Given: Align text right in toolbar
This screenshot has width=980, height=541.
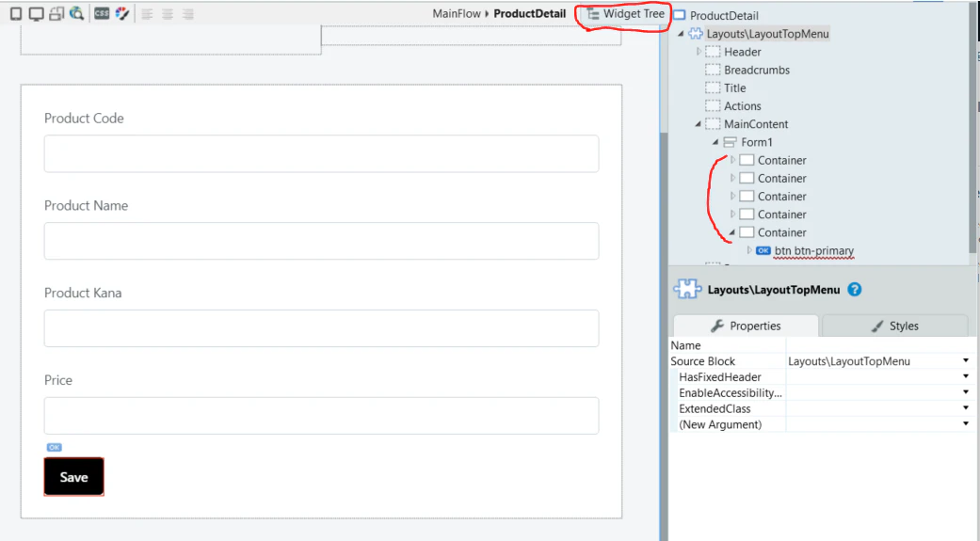Looking at the screenshot, I should [187, 14].
